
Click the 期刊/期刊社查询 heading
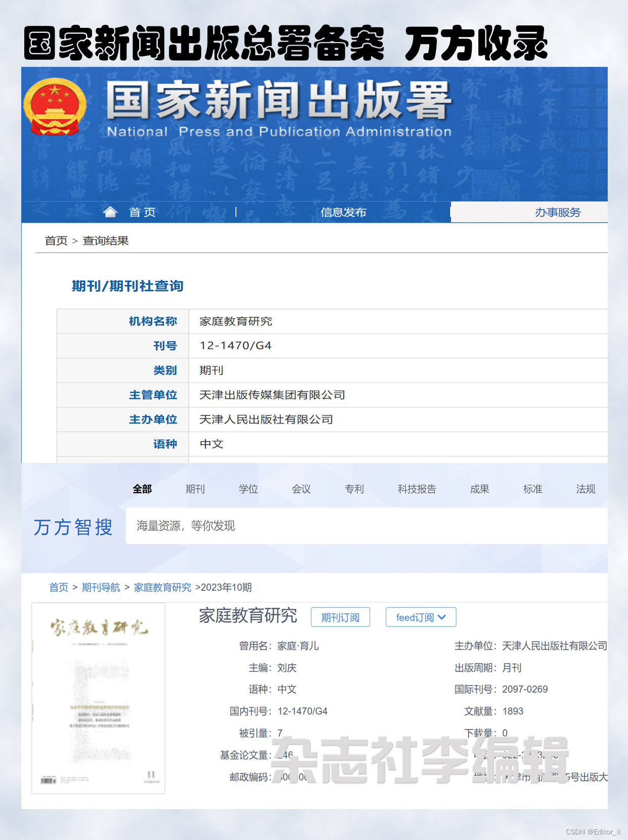[127, 286]
